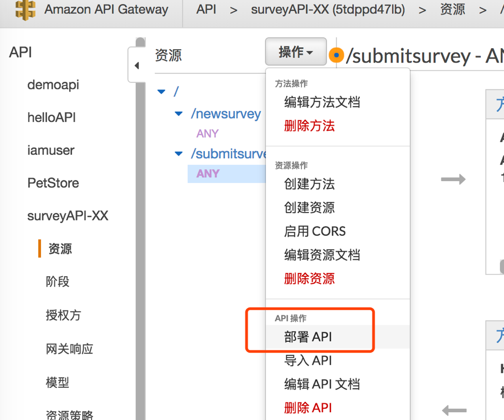Viewport: 504px width, 420px height.
Task: Select ANY method under /newsurvey
Action: (207, 133)
